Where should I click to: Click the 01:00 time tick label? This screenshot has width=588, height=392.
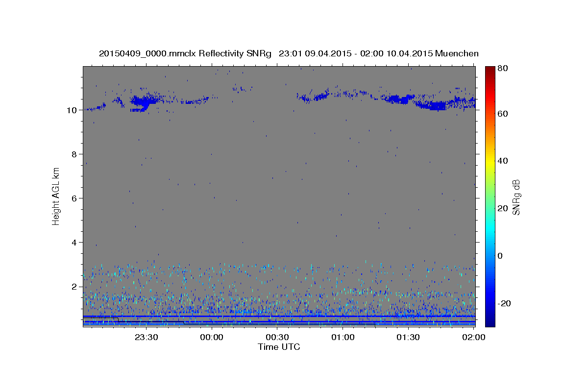point(343,337)
